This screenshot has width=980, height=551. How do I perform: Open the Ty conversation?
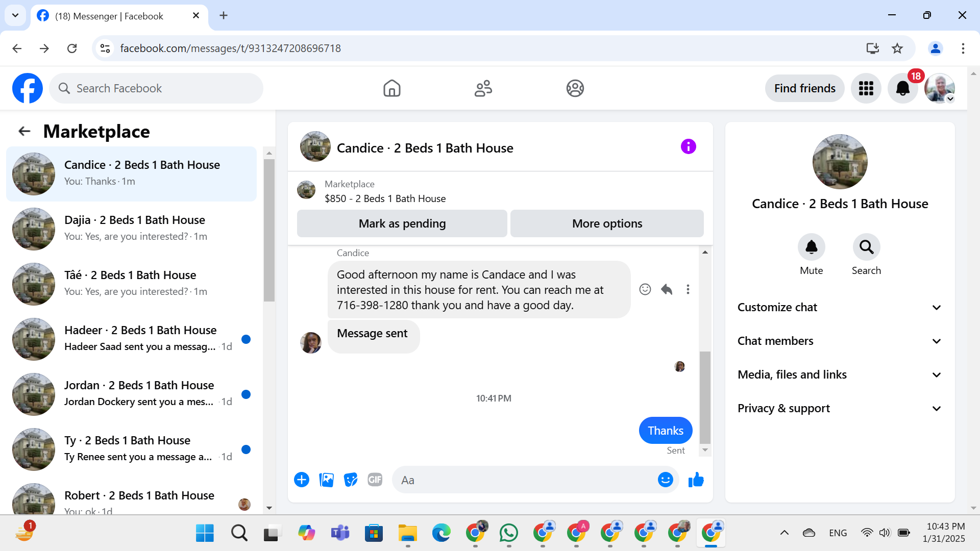click(x=131, y=449)
